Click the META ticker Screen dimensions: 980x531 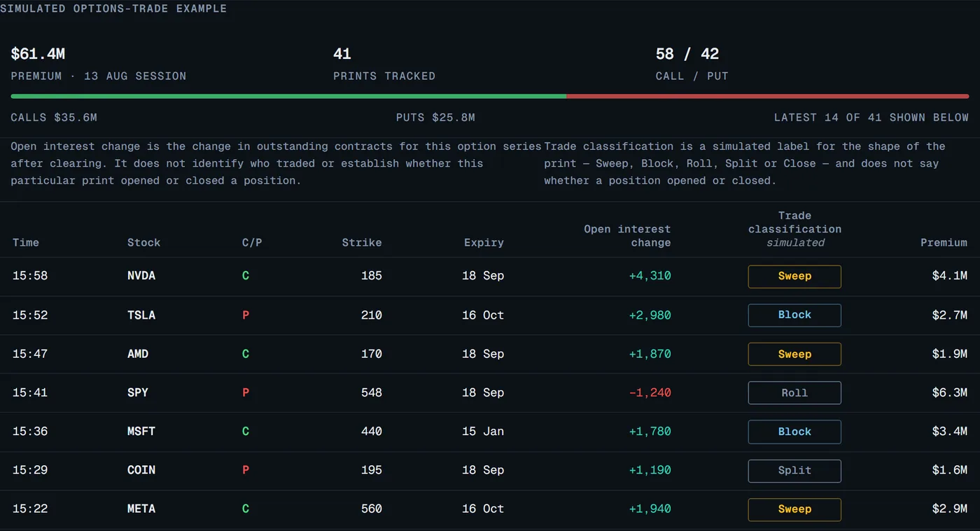point(141,509)
